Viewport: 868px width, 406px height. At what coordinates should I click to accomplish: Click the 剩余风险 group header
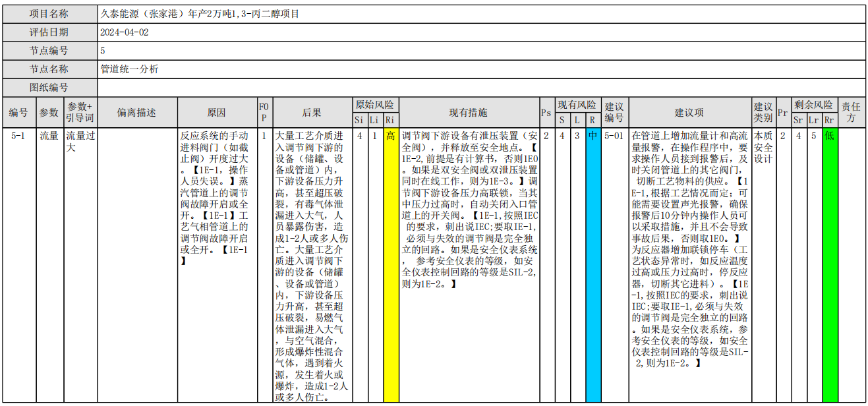pyautogui.click(x=813, y=105)
